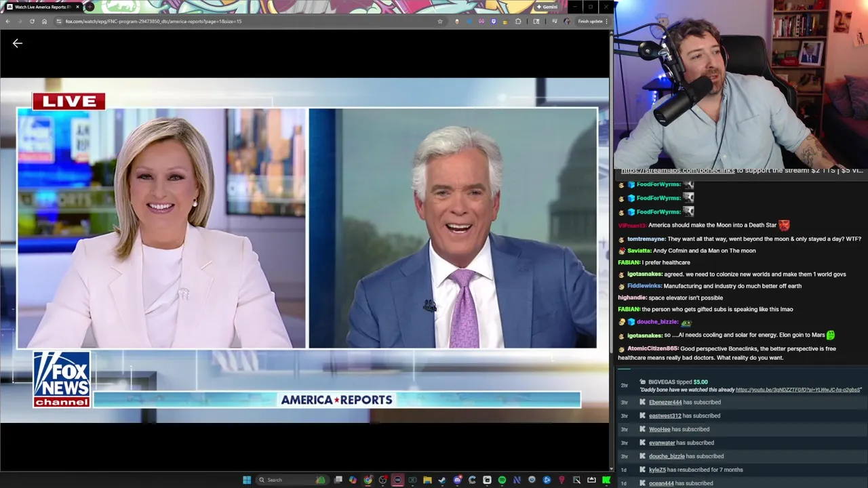This screenshot has width=868, height=488.
Task: Click highandie's chat message about space elevator
Action: tap(686, 298)
